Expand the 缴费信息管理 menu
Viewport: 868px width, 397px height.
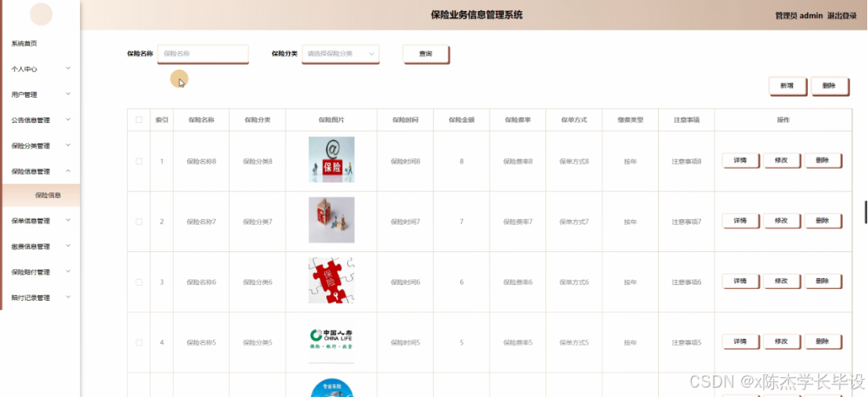40,247
